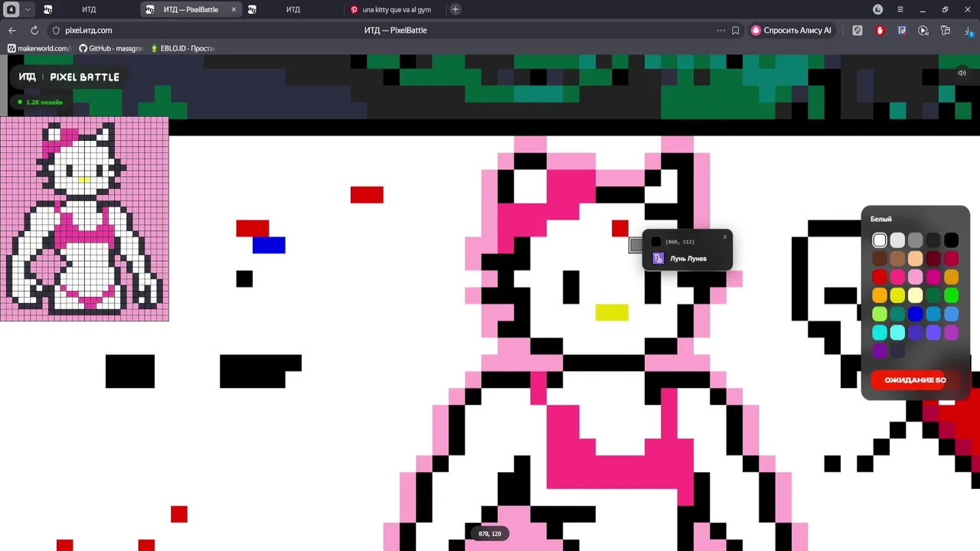
Task: Click the tab counter badge showing 4
Action: (11, 9)
